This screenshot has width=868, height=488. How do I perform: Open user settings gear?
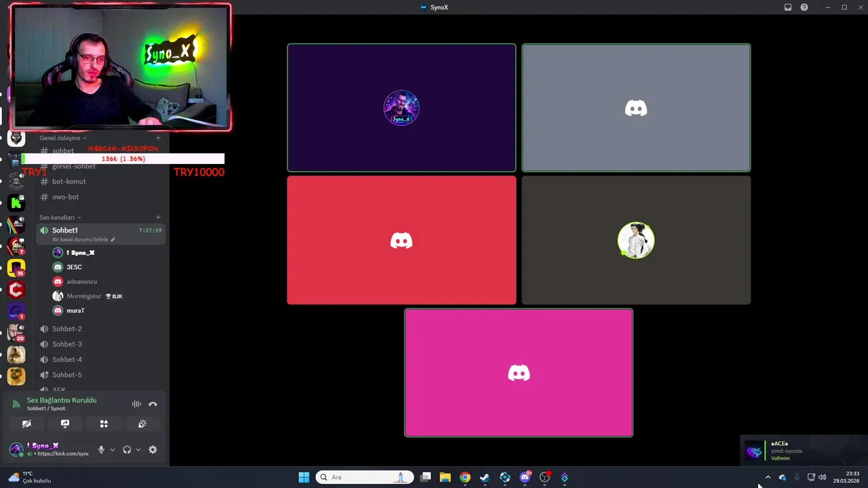click(153, 449)
